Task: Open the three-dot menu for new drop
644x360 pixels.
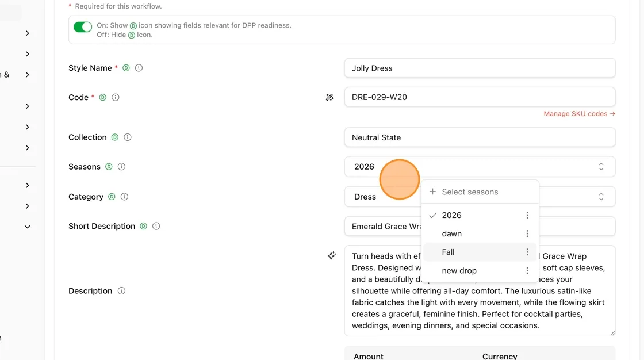Action: tap(527, 270)
